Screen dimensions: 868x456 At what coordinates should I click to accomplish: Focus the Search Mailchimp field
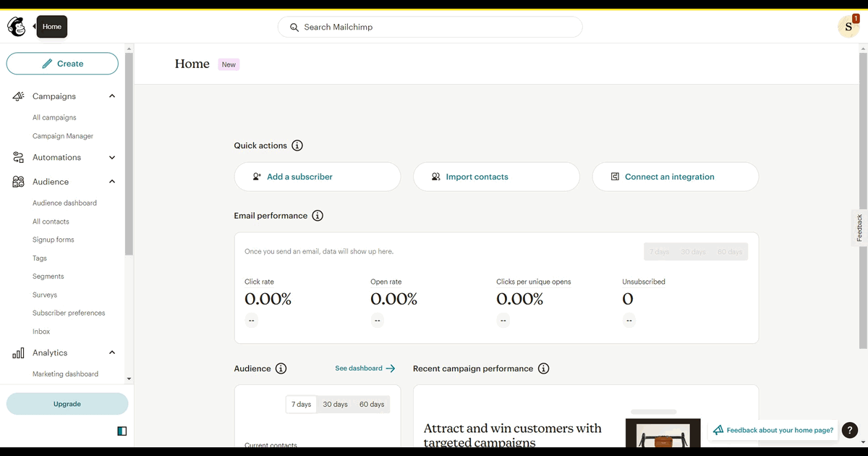pos(430,27)
